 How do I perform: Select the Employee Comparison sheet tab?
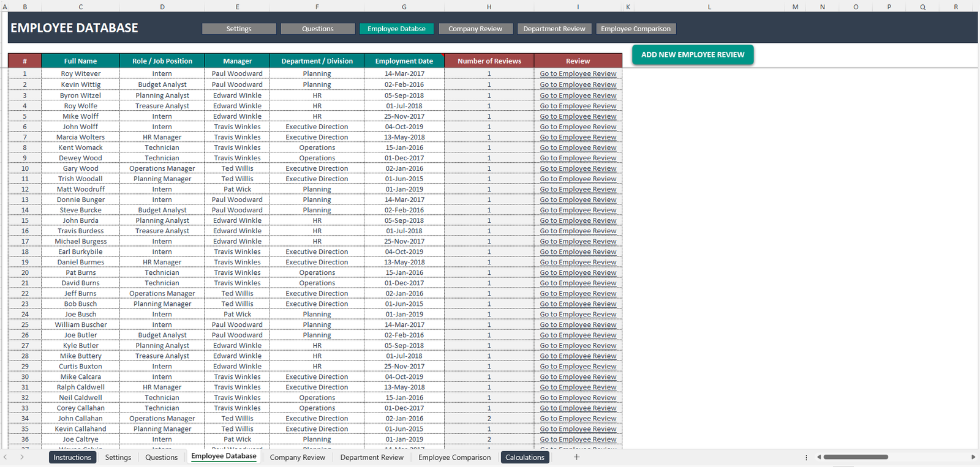click(x=454, y=457)
